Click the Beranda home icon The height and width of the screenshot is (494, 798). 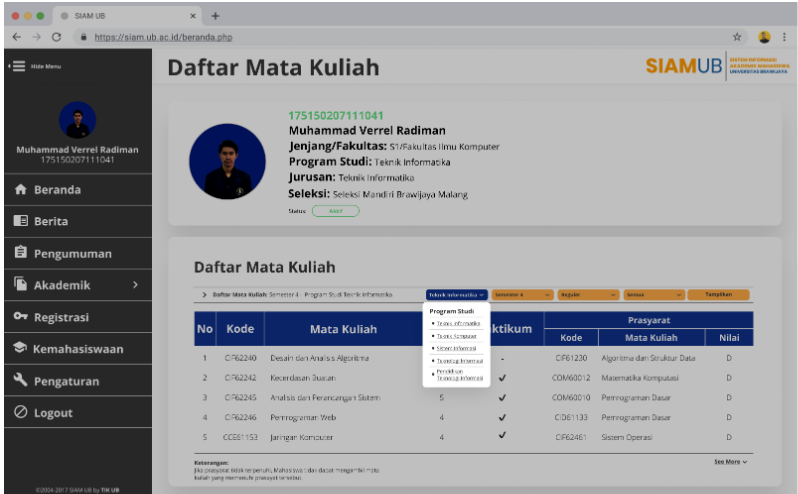click(20, 190)
